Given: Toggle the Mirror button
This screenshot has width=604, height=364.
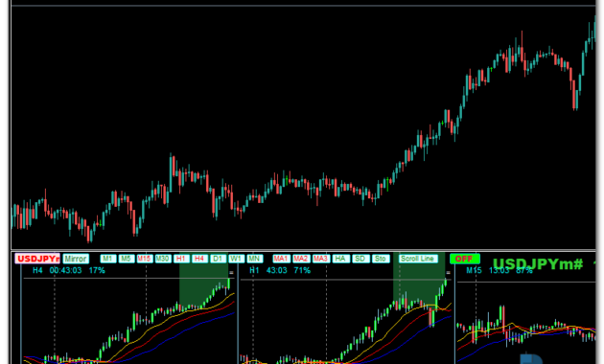Looking at the screenshot, I should coord(76,259).
